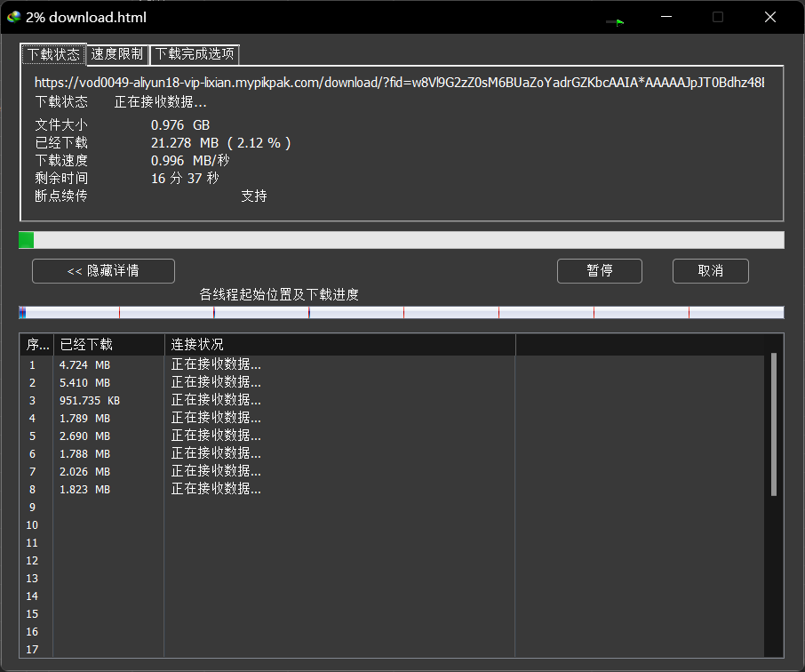Viewport: 805px width, 672px height.
Task: Select thread row 1 with 4.724 MB
Action: click(84, 365)
